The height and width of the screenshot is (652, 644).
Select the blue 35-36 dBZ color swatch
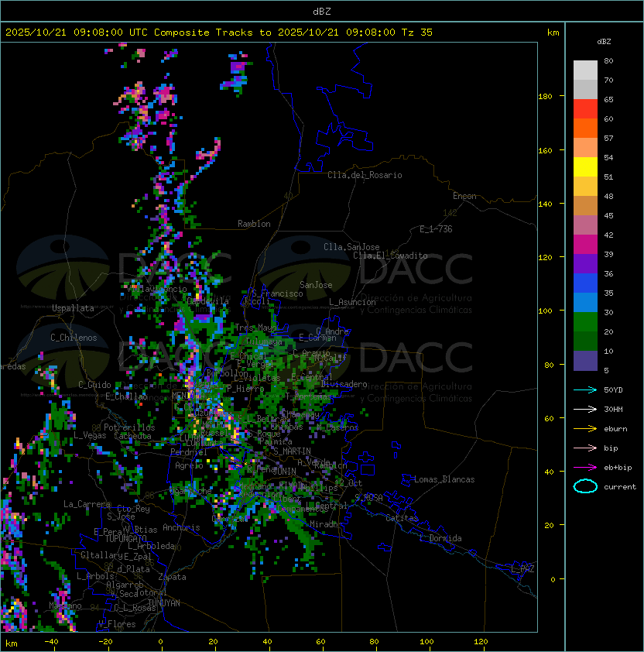point(585,283)
